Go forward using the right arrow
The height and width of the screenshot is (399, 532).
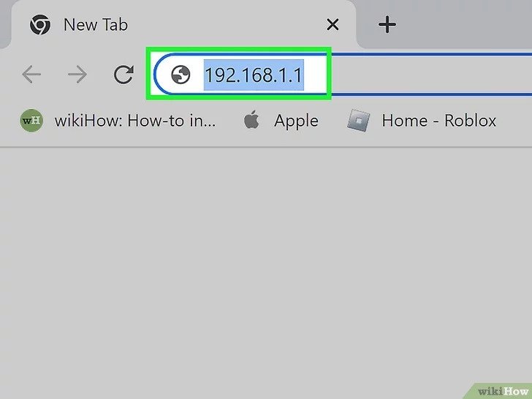point(77,74)
